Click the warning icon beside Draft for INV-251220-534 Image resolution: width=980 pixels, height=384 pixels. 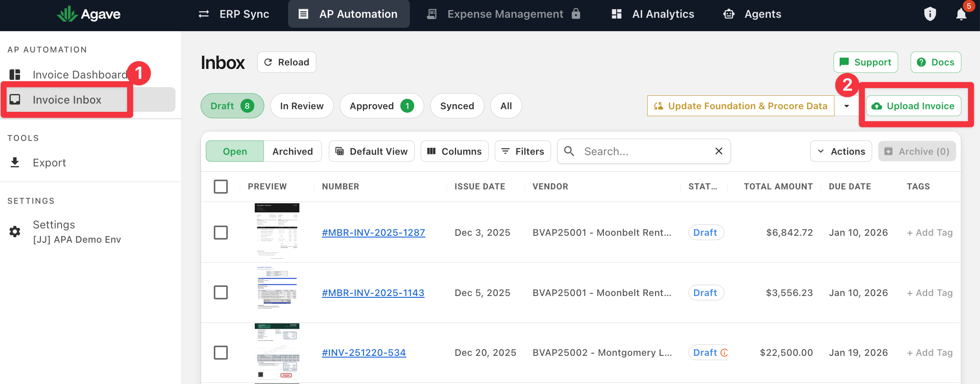pos(724,353)
